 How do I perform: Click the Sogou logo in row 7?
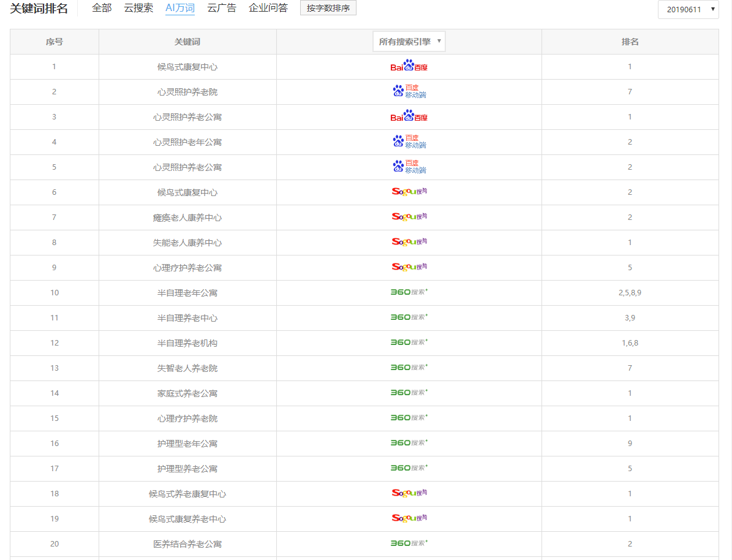click(x=409, y=217)
